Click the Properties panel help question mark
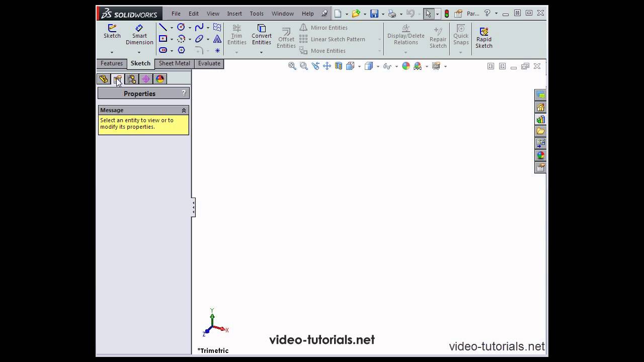The image size is (644, 362). tap(184, 93)
